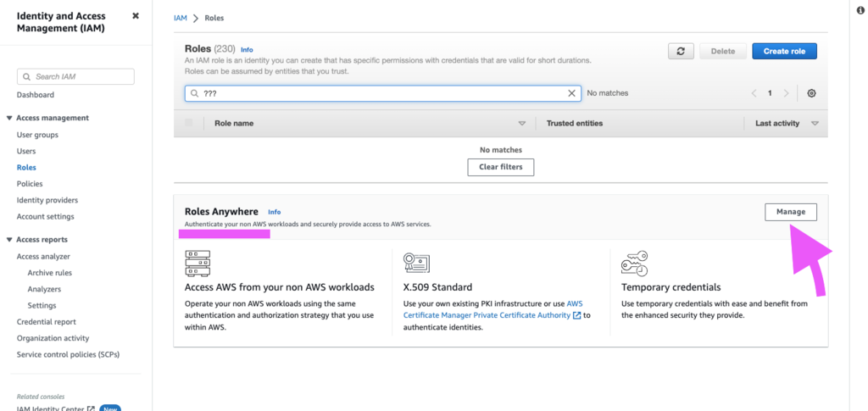Clear the roles search text with X

click(571, 93)
